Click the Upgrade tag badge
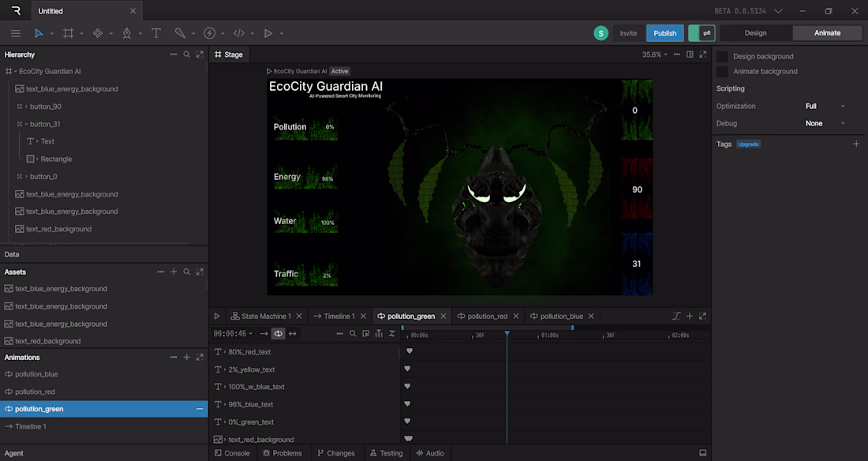Screen dimensions: 868x461 [x=748, y=144]
